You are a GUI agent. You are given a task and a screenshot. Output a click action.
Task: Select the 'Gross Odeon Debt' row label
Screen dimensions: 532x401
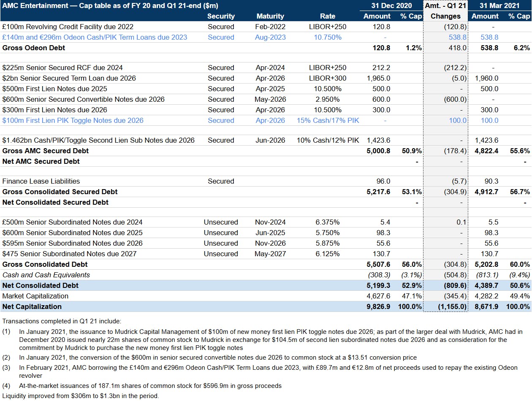pyautogui.click(x=34, y=48)
